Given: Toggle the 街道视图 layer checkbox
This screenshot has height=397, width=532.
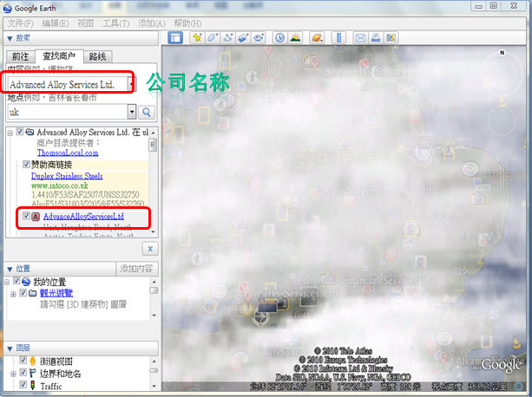Looking at the screenshot, I should (23, 360).
